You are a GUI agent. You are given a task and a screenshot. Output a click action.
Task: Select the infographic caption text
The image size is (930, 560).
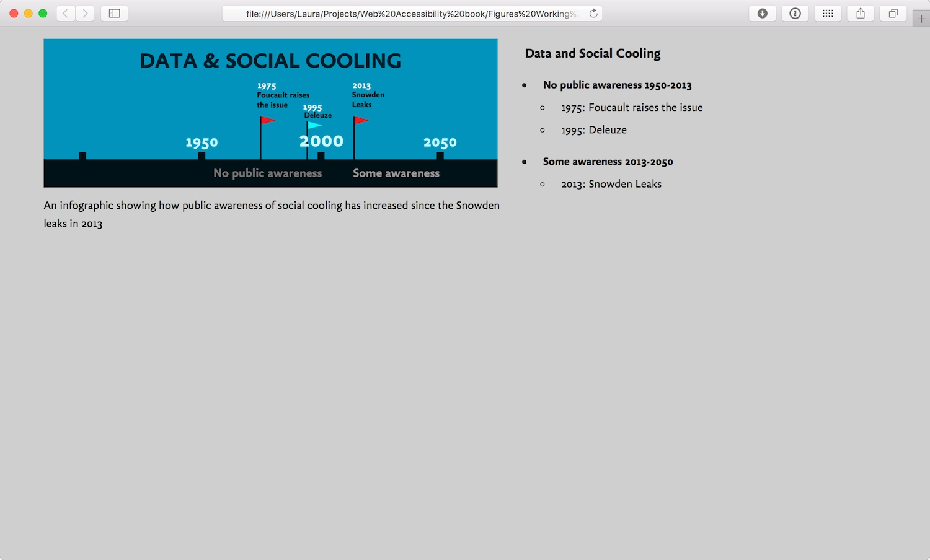pyautogui.click(x=272, y=214)
